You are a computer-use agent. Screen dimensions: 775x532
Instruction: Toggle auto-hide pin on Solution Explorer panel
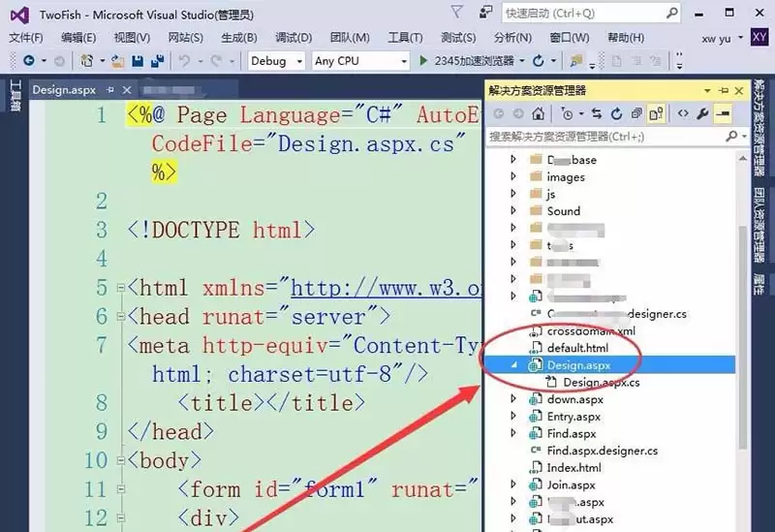[722, 90]
